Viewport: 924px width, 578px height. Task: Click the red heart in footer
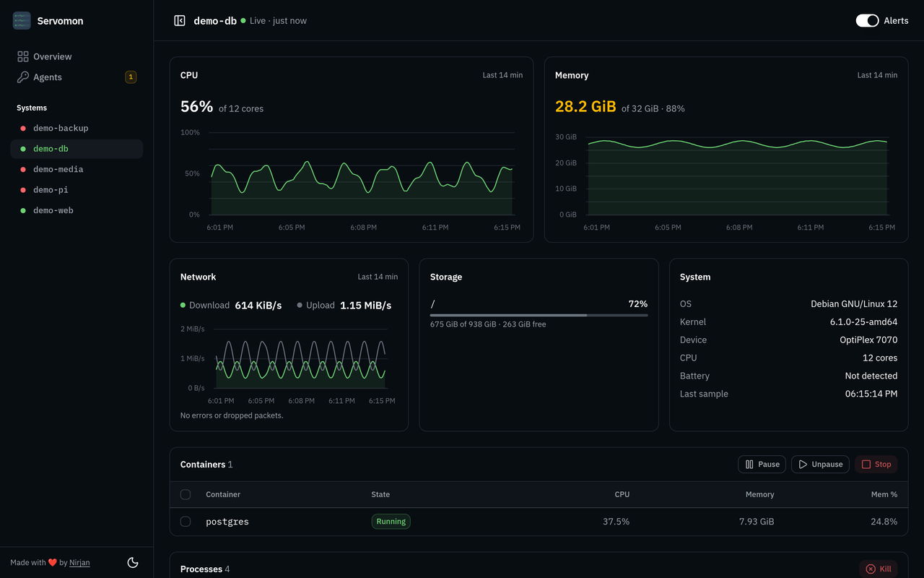click(x=53, y=563)
